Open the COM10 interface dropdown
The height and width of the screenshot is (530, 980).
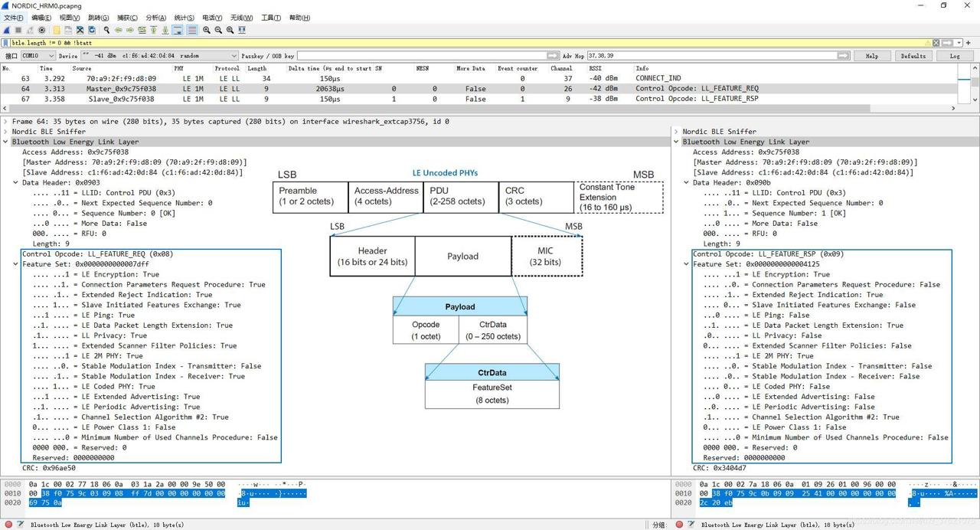(38, 56)
